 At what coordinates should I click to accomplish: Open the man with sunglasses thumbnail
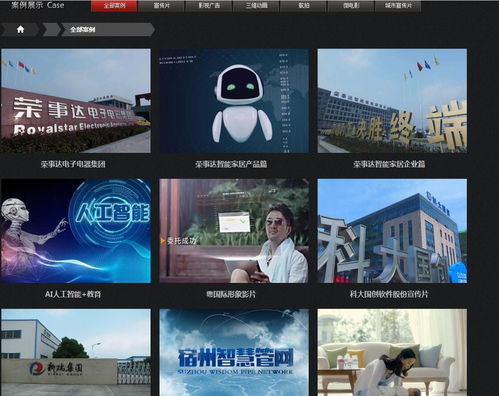[234, 231]
